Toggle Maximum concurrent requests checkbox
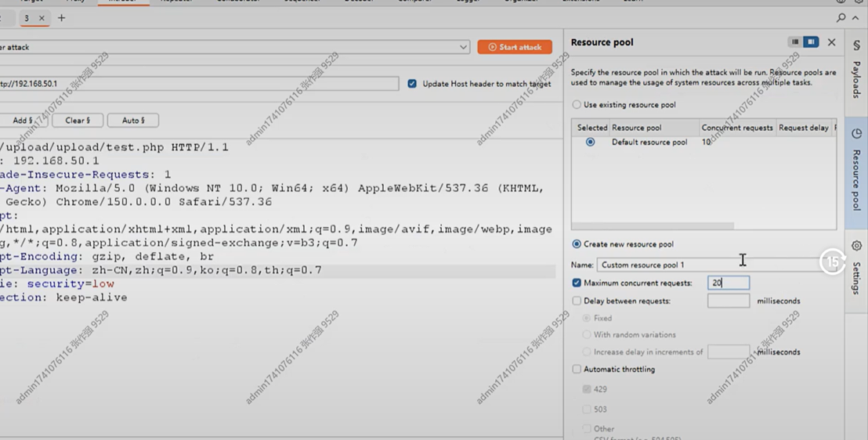Image resolution: width=868 pixels, height=440 pixels. [x=577, y=283]
